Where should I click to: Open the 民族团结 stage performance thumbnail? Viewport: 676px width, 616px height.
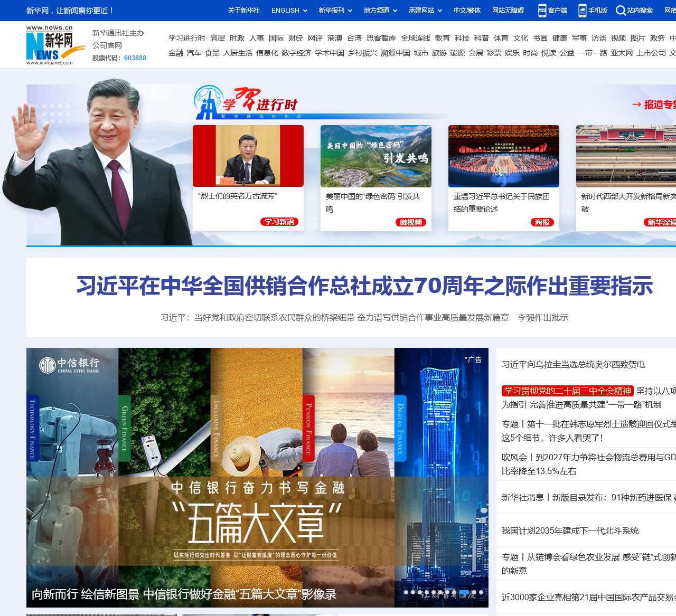pyautogui.click(x=504, y=156)
